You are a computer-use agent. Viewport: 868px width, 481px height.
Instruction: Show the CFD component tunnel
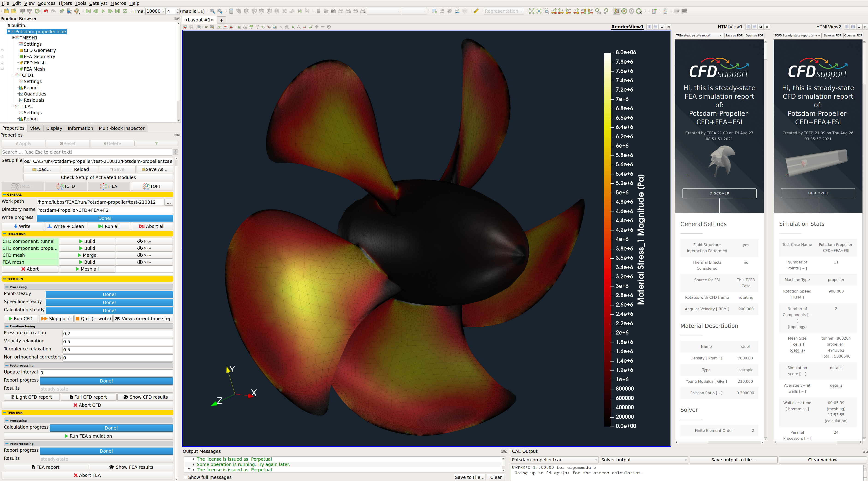coord(144,241)
